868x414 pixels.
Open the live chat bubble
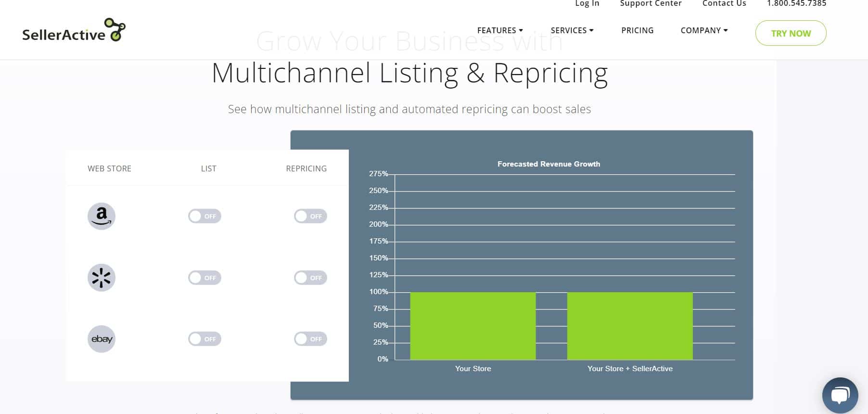840,395
